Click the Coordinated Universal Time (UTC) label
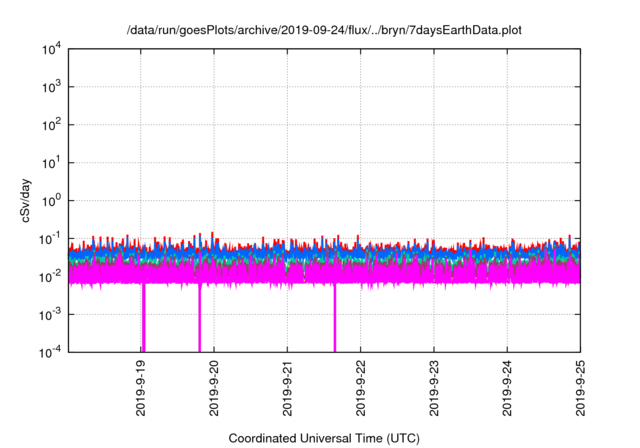Screen dimensions: 640x448 tap(324, 438)
